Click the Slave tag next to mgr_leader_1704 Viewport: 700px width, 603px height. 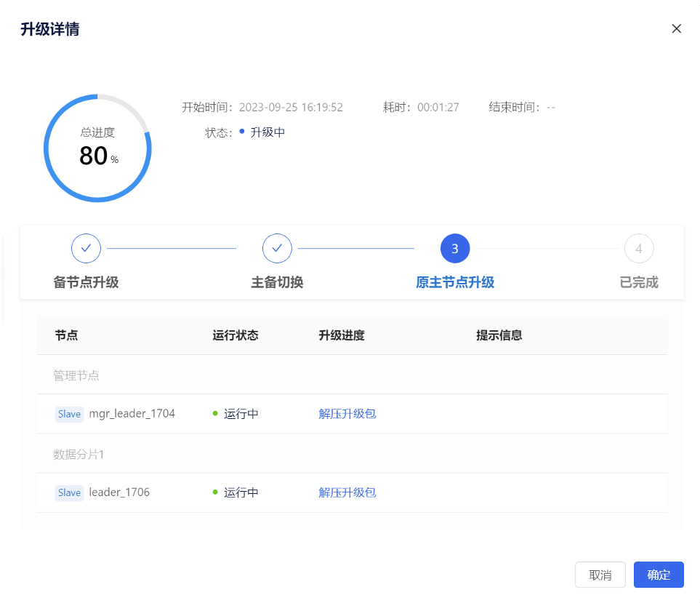(69, 414)
